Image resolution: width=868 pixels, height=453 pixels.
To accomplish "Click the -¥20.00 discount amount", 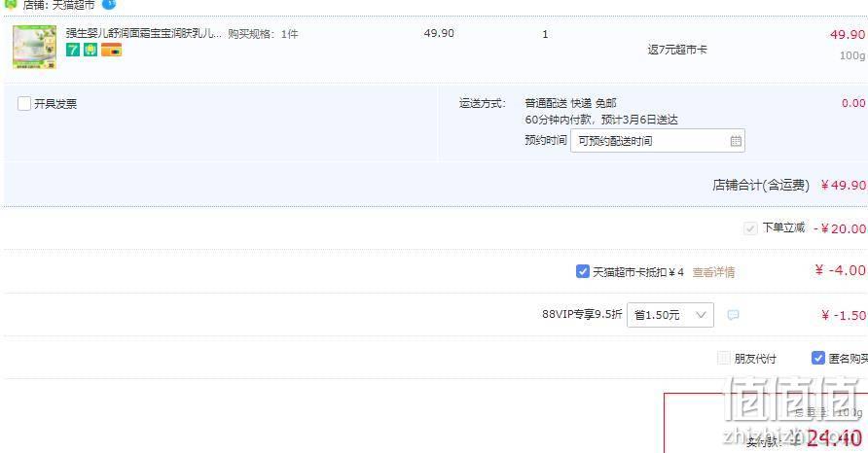I will [840, 229].
